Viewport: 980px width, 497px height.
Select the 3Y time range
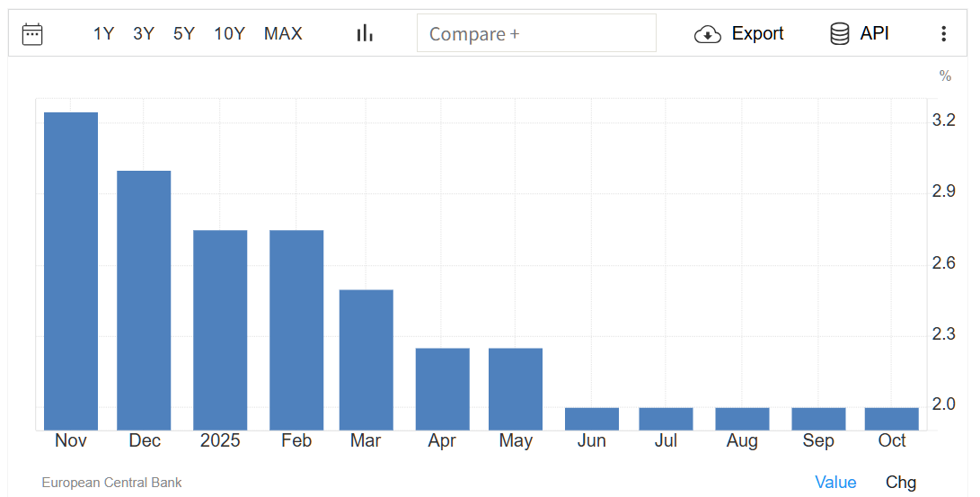[144, 34]
